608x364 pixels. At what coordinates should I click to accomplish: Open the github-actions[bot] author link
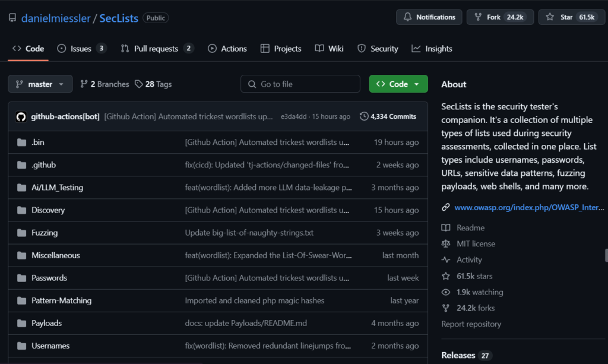click(65, 116)
